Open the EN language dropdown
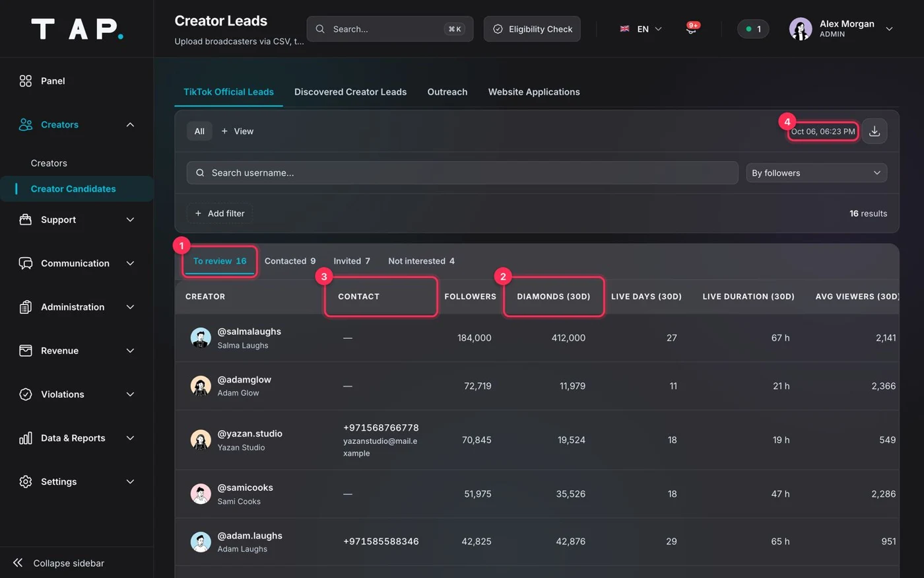 pos(641,28)
